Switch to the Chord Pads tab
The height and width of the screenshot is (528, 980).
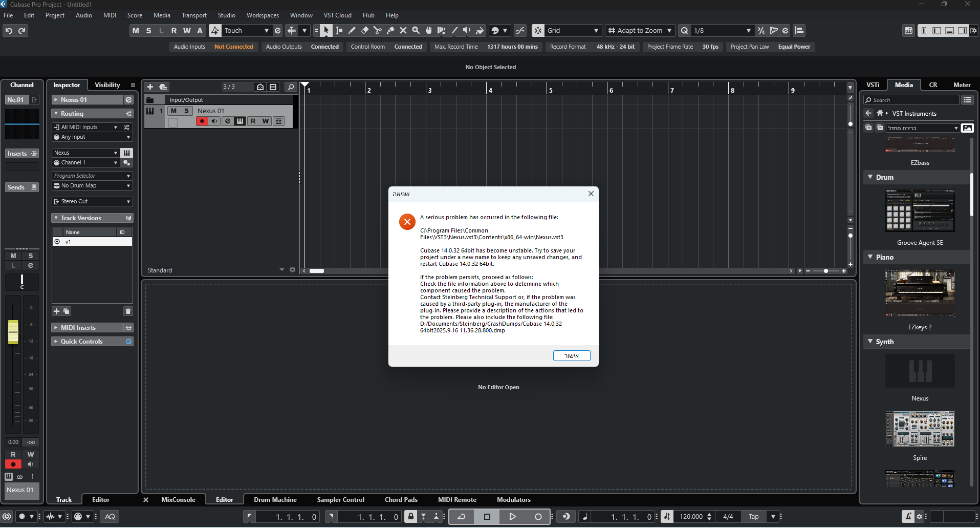401,500
